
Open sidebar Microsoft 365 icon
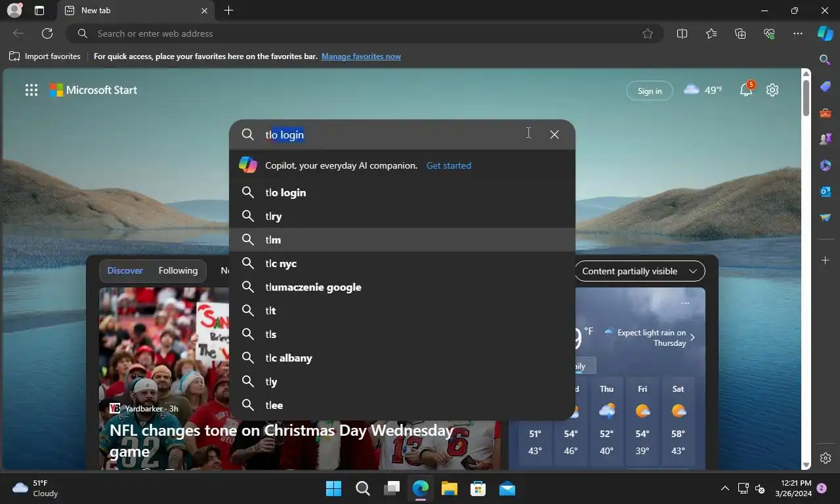826,165
